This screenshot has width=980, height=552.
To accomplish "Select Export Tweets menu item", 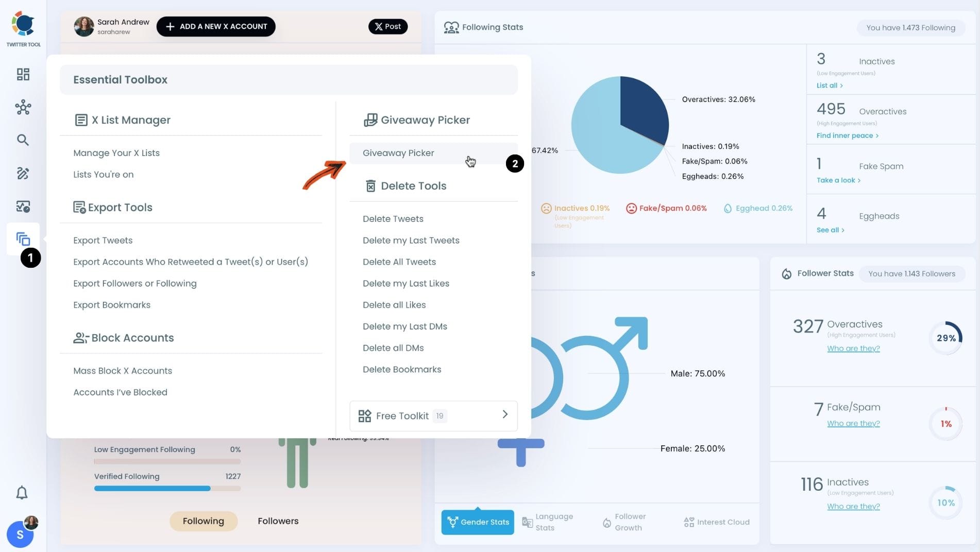I will pos(103,240).
